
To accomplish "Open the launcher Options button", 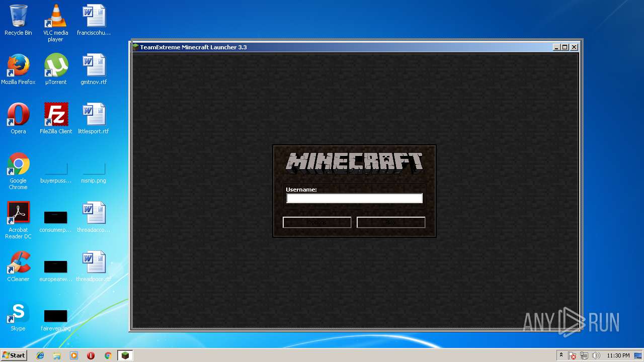I will pyautogui.click(x=317, y=222).
